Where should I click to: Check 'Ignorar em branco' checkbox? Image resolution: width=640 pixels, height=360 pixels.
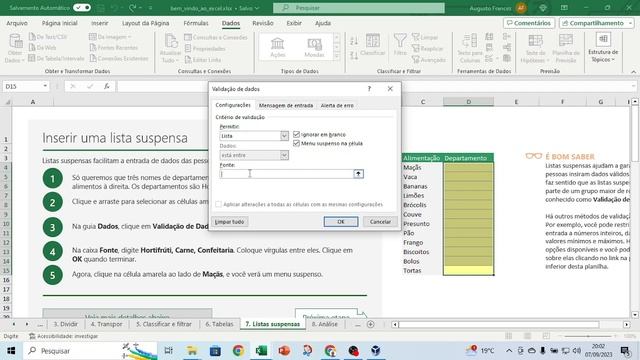click(x=296, y=134)
